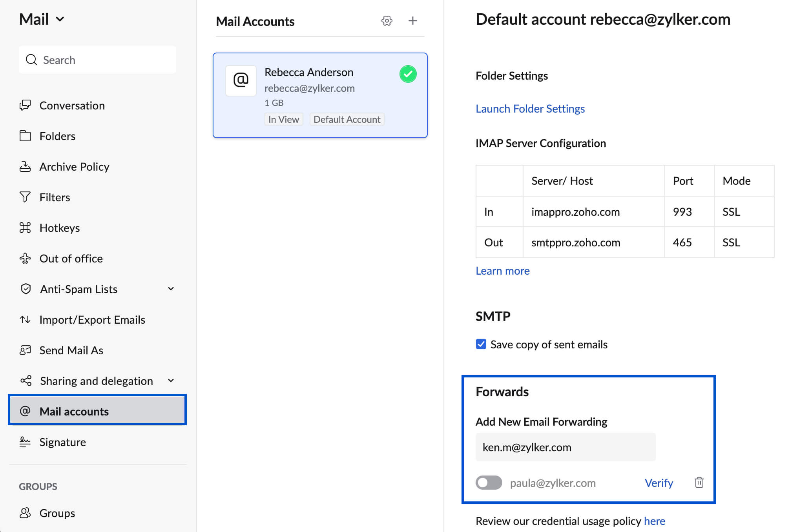The height and width of the screenshot is (532, 799).
Task: Click the Learn more IMAP link
Action: coord(503,271)
